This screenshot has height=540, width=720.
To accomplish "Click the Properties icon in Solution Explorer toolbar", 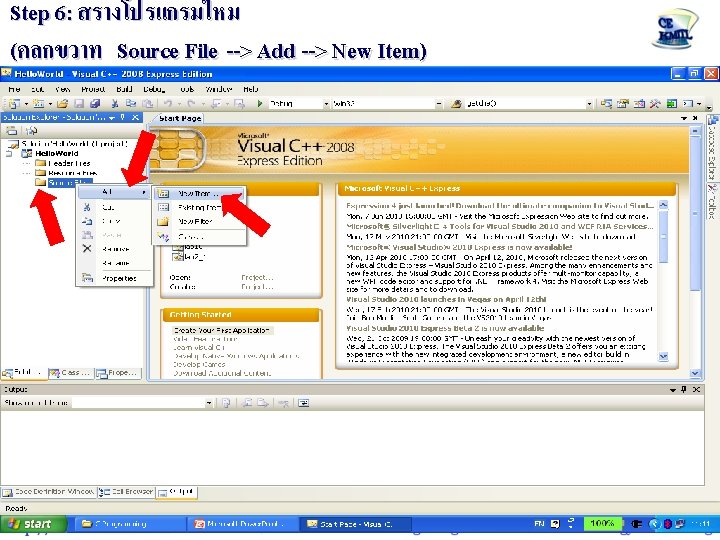I will [x=11, y=131].
